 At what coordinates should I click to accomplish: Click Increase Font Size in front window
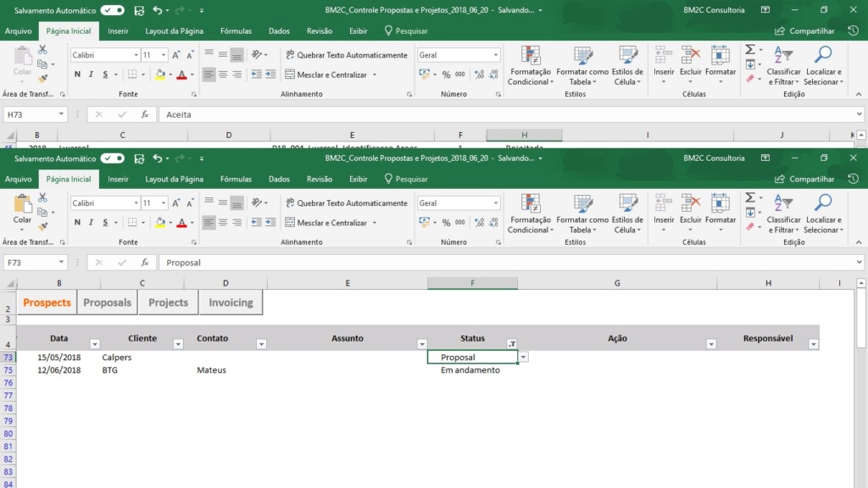click(175, 203)
